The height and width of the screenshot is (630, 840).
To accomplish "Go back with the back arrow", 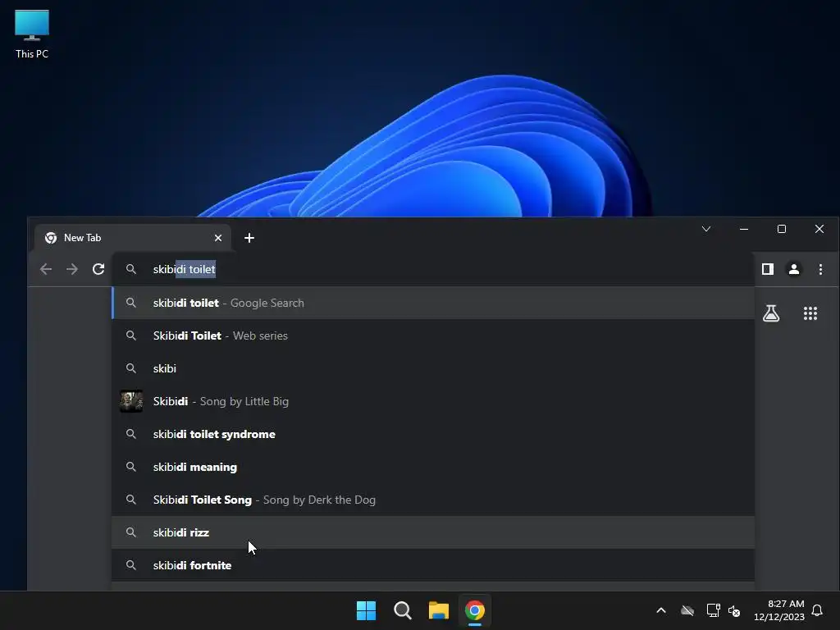I will tap(46, 269).
